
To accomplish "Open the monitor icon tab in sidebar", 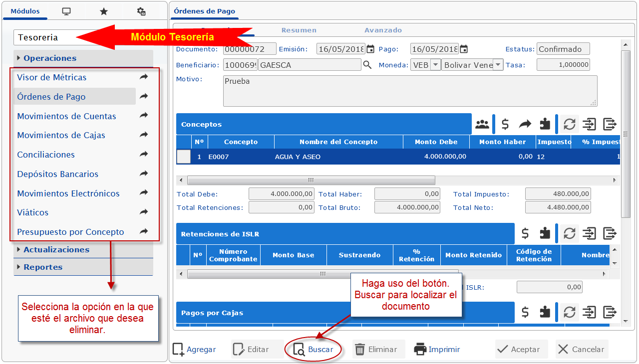I will [66, 11].
